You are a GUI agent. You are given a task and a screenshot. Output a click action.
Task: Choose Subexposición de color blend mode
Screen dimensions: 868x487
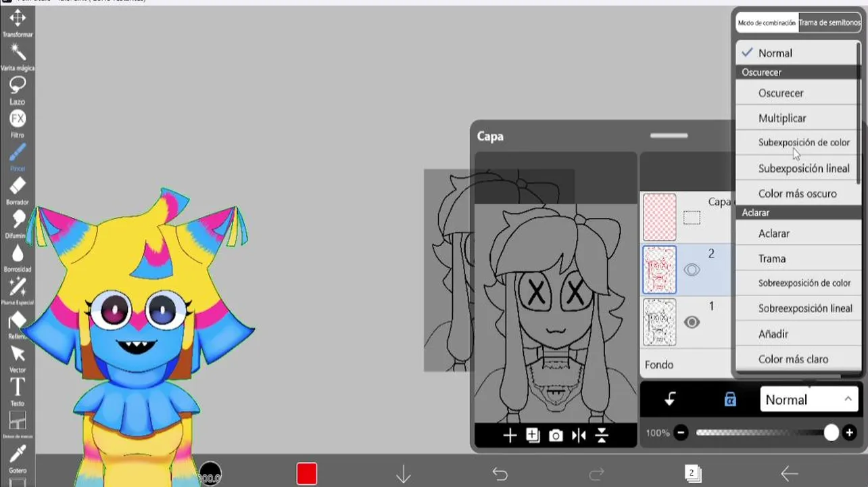(796, 143)
